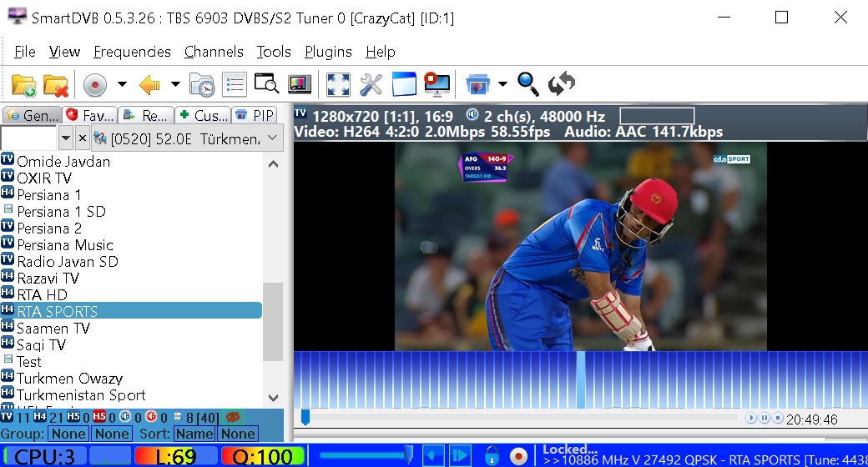This screenshot has height=467, width=868.
Task: Switch to the Cus... tab
Action: 203,115
